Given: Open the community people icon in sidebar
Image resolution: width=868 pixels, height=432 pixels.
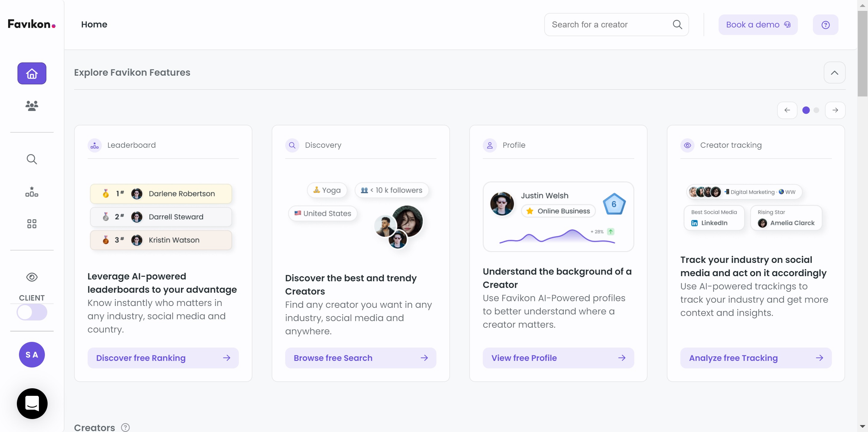Looking at the screenshot, I should click(x=32, y=106).
